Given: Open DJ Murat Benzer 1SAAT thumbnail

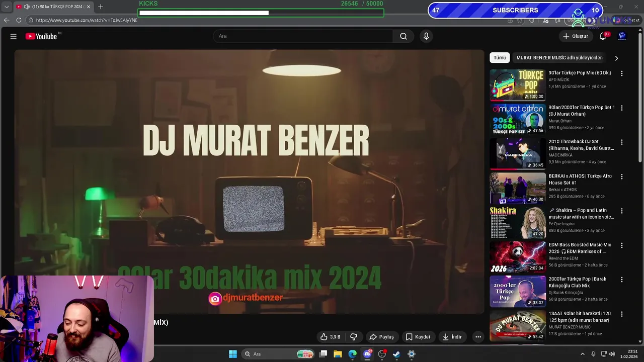Looking at the screenshot, I should coord(518,325).
